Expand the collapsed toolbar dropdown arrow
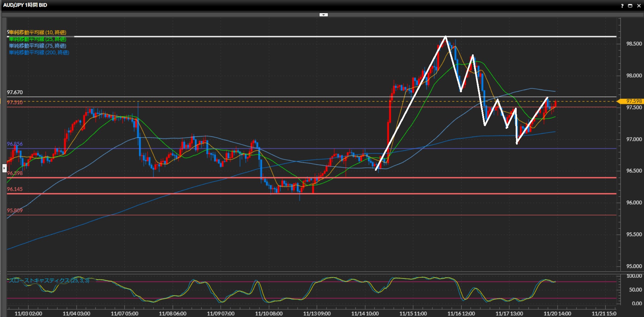This screenshot has height=317, width=644. (x=323, y=15)
